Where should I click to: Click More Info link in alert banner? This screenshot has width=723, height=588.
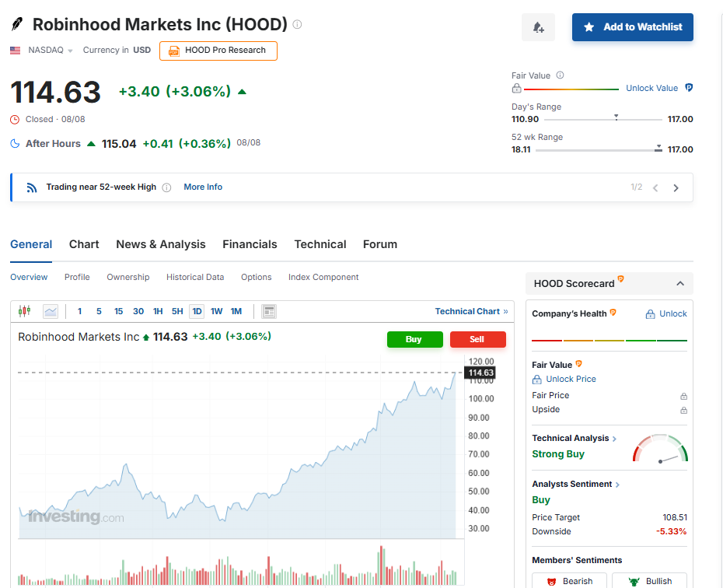tap(203, 187)
